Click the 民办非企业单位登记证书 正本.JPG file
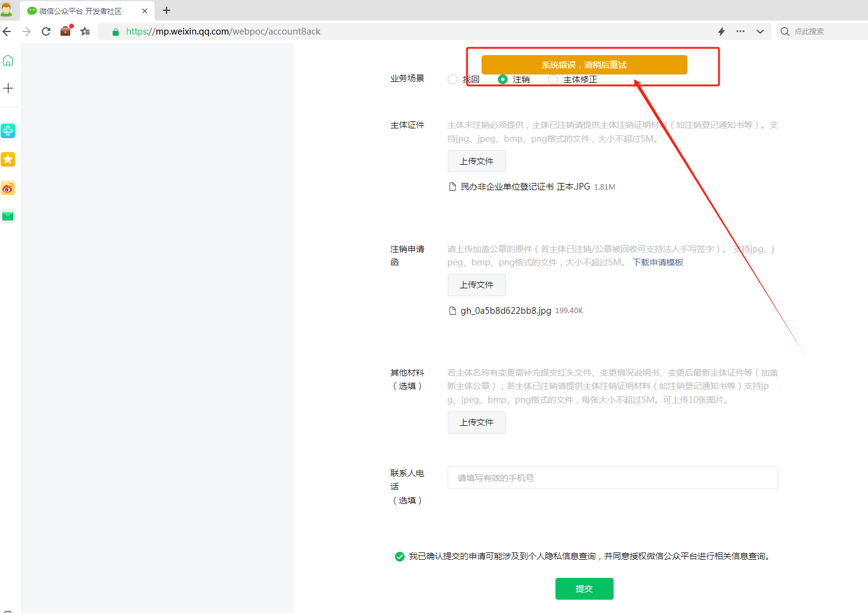868x613 pixels. [x=525, y=187]
